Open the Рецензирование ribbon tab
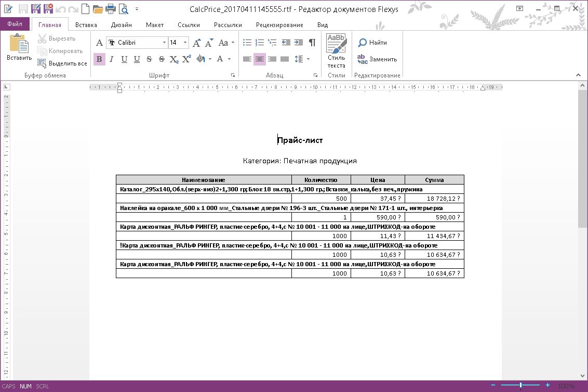This screenshot has height=392, width=588. [279, 25]
